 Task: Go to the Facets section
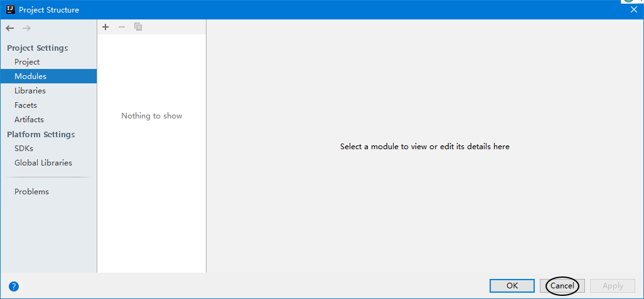[x=26, y=105]
